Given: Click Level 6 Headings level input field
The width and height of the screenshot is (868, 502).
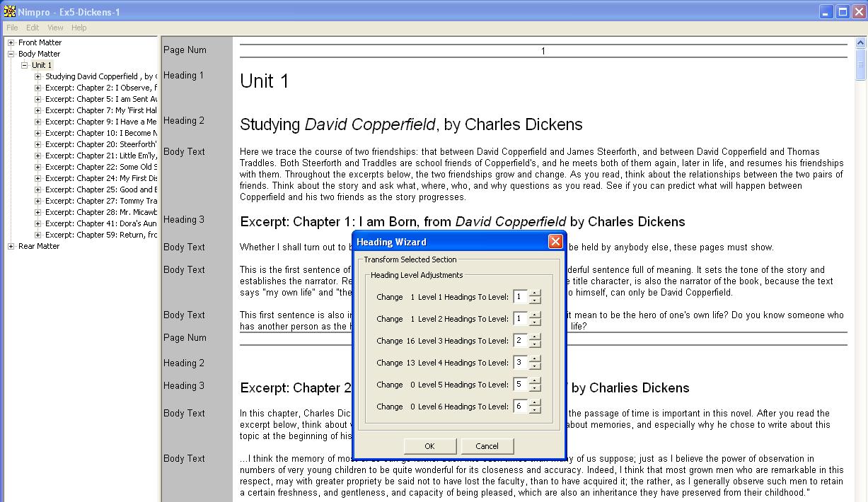Looking at the screenshot, I should 521,407.
